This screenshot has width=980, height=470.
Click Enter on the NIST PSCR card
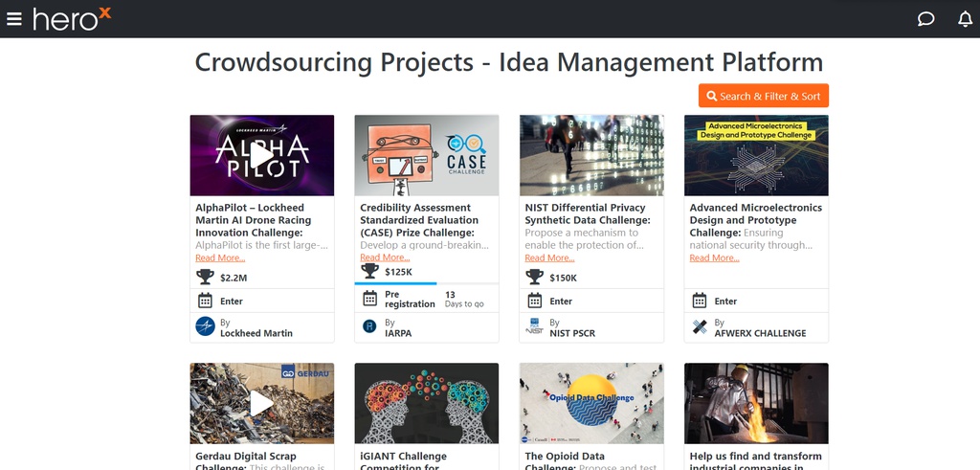point(561,302)
